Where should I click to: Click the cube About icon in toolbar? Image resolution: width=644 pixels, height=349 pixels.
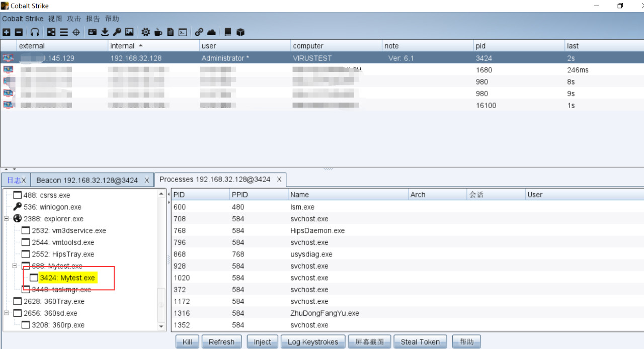tap(240, 32)
